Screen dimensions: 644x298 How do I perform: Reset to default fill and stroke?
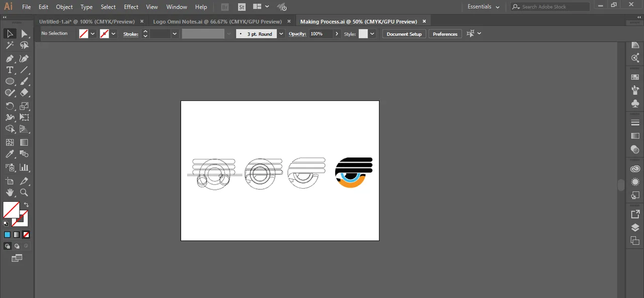pos(6,223)
